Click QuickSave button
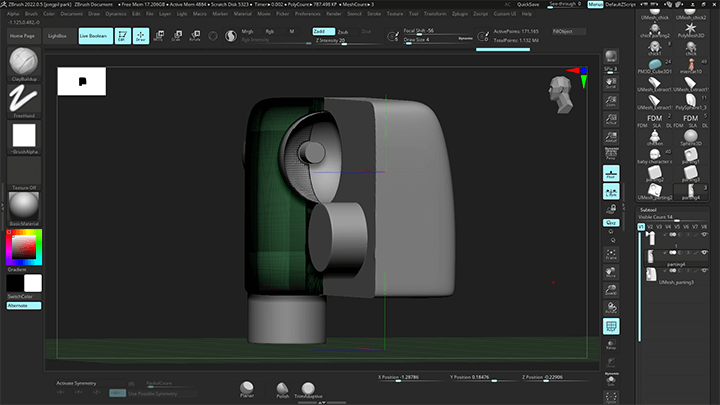The image size is (720, 405). [528, 4]
